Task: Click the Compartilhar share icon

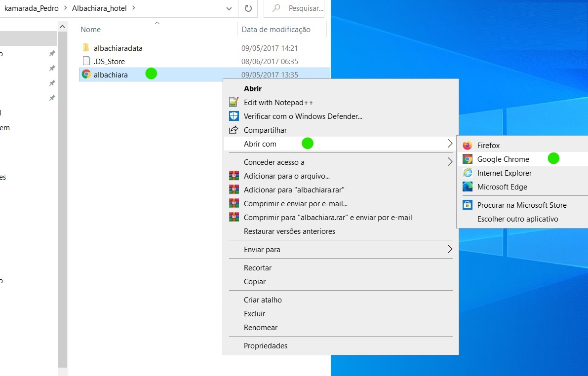Action: pyautogui.click(x=234, y=130)
